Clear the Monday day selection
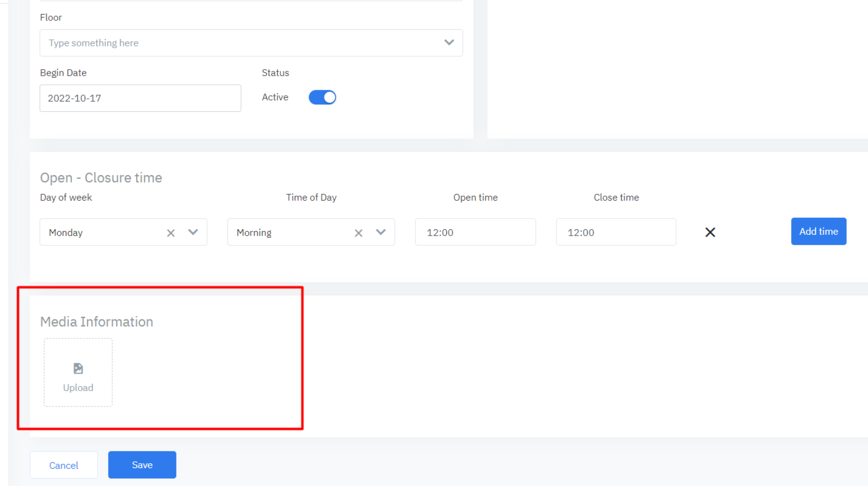 click(171, 233)
